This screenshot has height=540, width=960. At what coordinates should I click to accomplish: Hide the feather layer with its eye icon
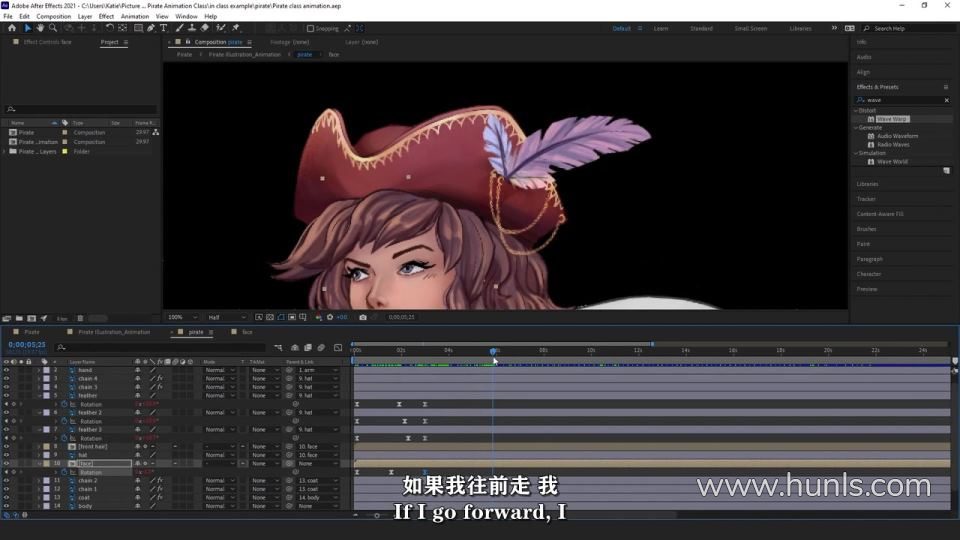click(6, 396)
